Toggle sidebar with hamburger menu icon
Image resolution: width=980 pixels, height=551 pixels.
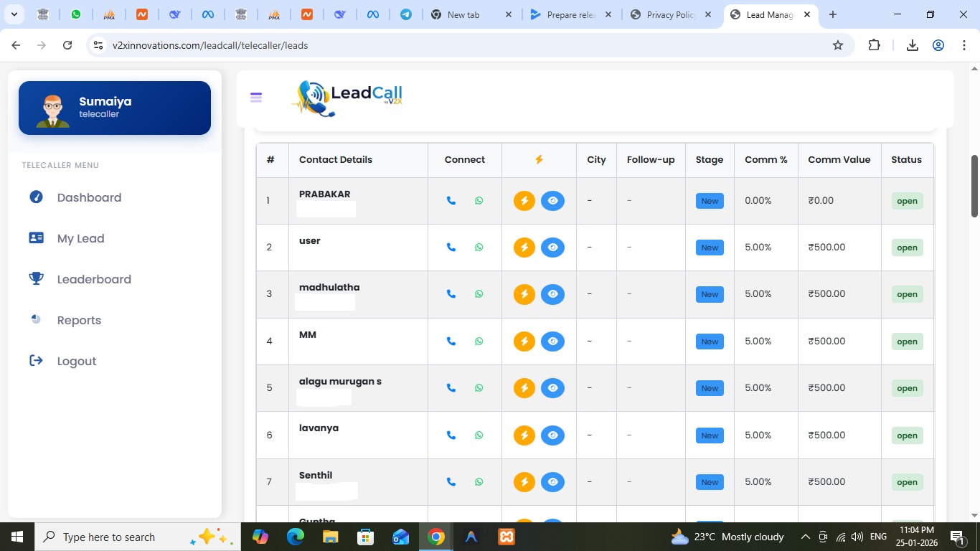point(256,98)
